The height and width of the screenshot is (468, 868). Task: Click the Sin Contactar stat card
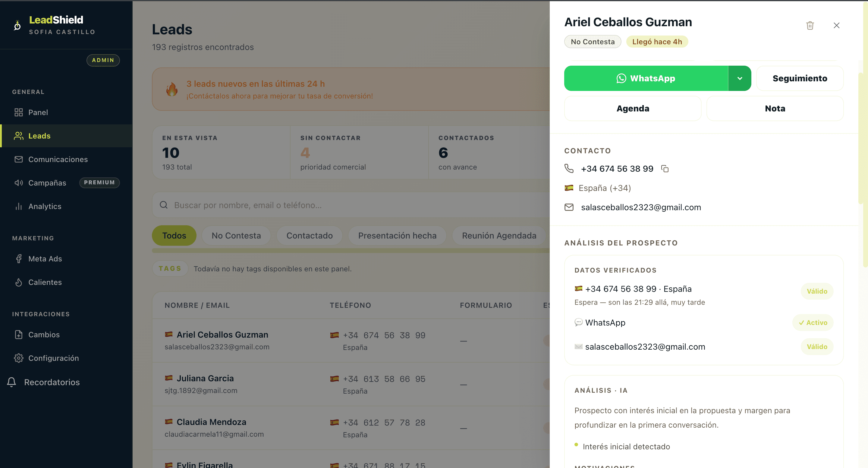(359, 152)
